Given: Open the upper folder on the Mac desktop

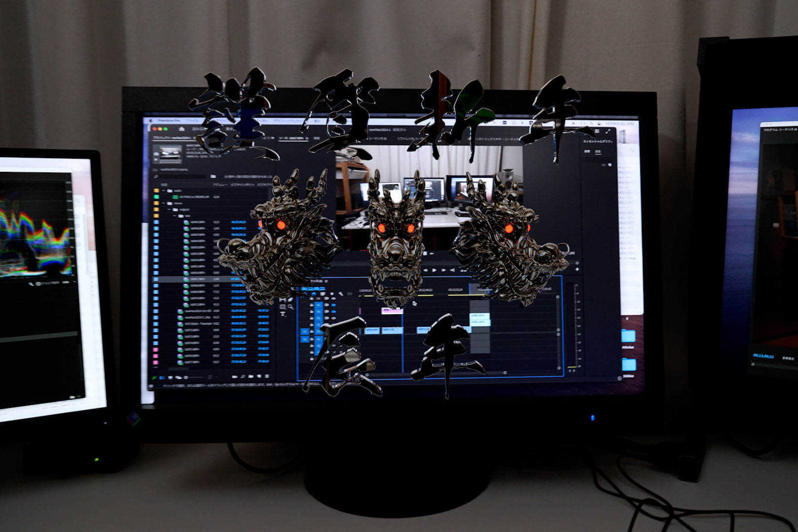Looking at the screenshot, I should [629, 336].
